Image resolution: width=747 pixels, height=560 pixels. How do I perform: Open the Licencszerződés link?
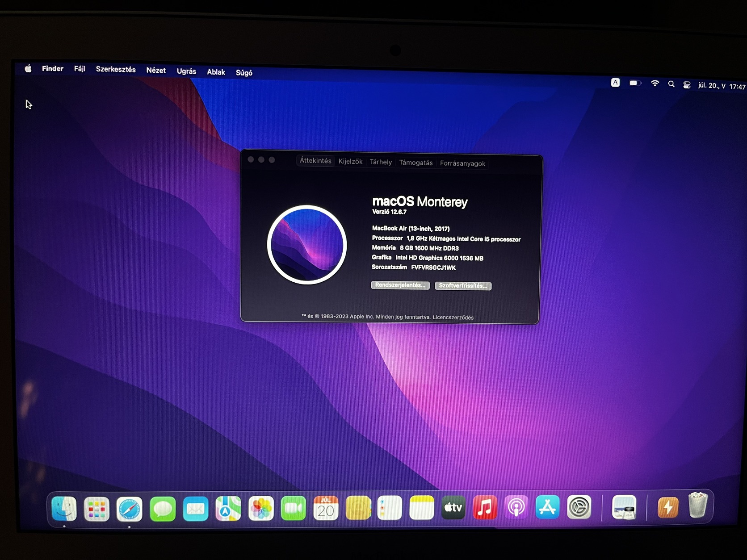tap(453, 318)
